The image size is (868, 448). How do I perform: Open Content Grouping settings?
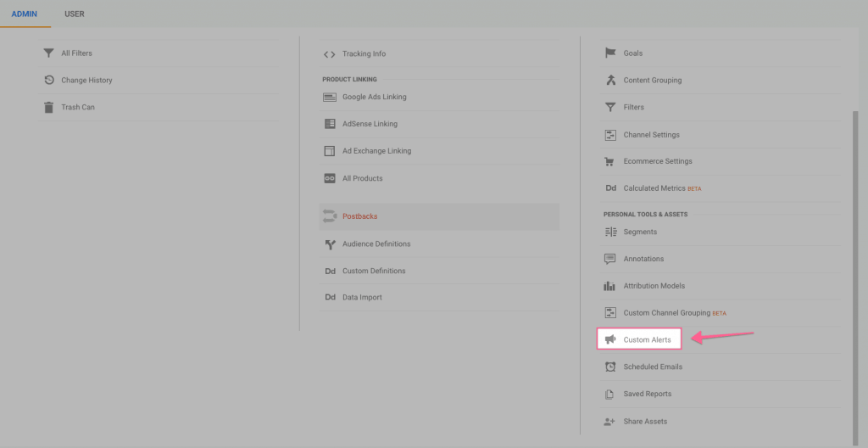652,81
